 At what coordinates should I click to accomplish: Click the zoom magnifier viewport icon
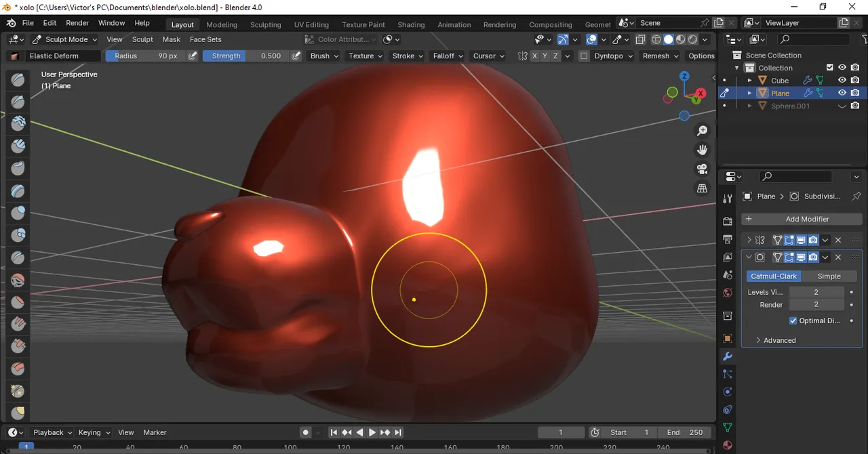click(x=703, y=131)
